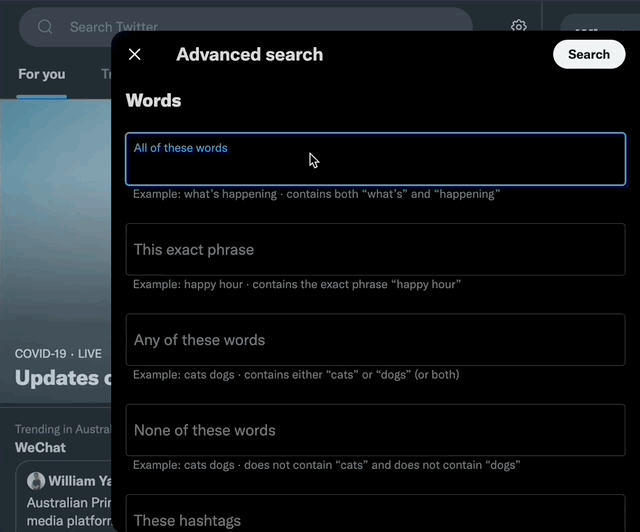Click the Advanced search title
This screenshot has height=532, width=640.
click(249, 54)
